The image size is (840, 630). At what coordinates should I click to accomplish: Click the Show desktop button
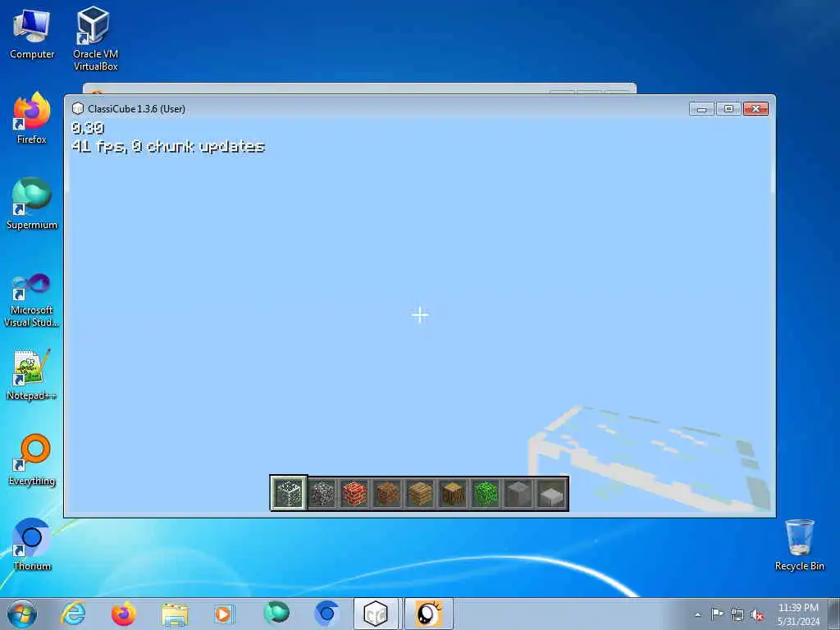click(x=834, y=614)
